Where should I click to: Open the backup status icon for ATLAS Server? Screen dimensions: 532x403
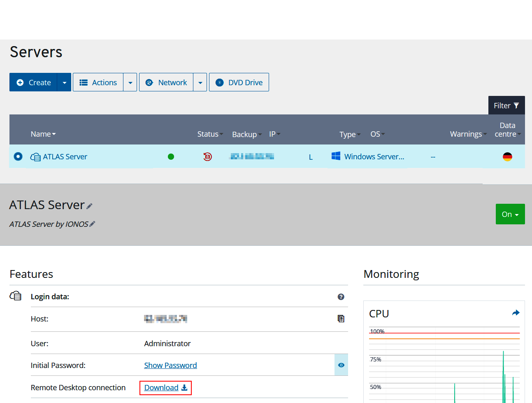(x=207, y=156)
